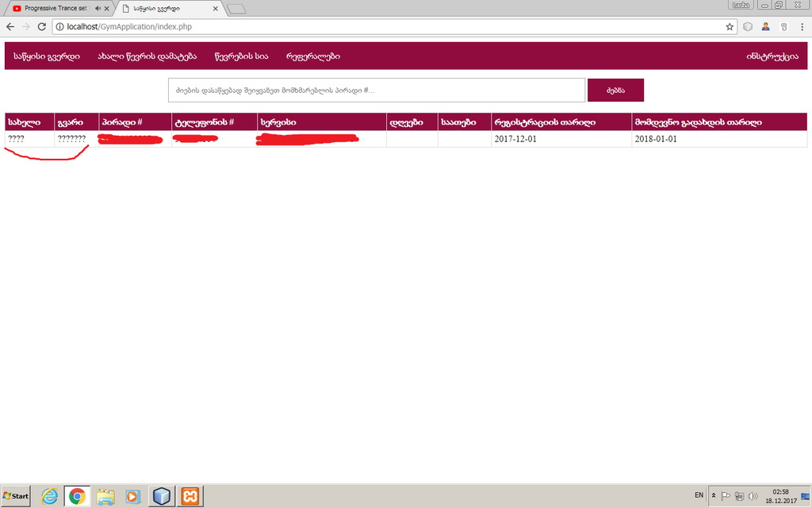Click the 2017-12-01 registration date cell

pos(561,139)
